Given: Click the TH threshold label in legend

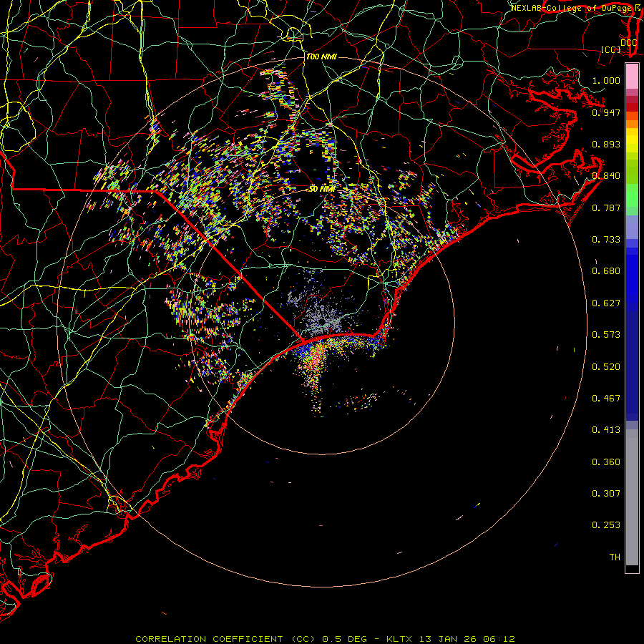Looking at the screenshot, I should pos(615,557).
